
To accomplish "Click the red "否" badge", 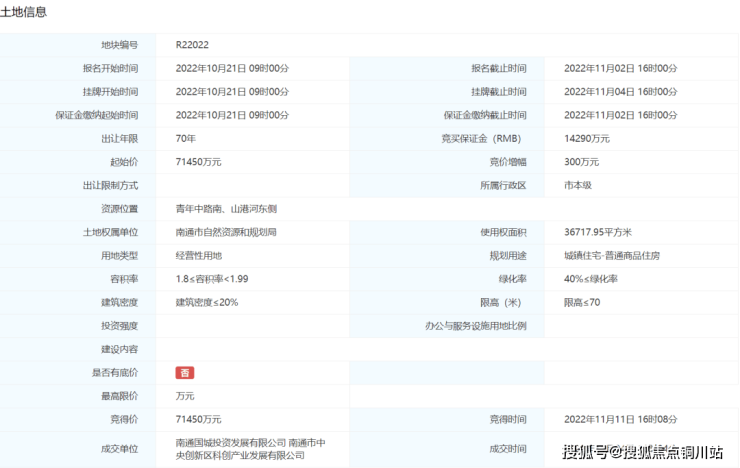I will (185, 372).
